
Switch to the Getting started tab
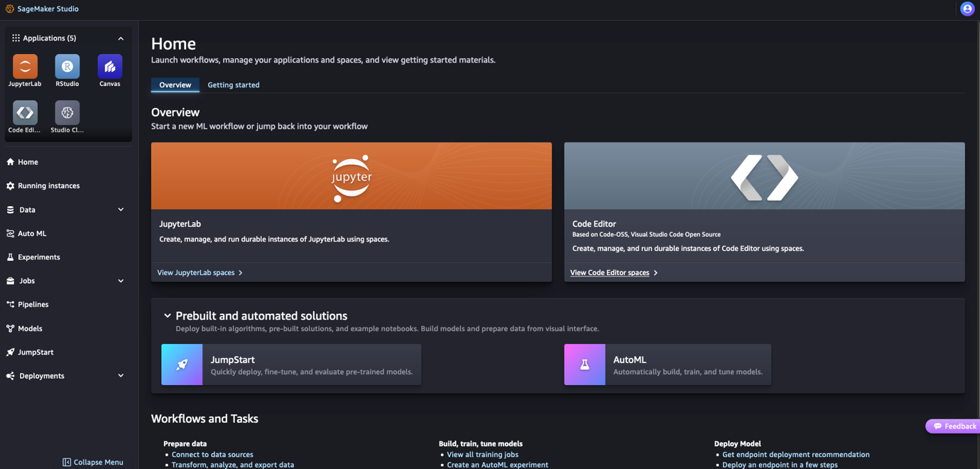(x=234, y=85)
